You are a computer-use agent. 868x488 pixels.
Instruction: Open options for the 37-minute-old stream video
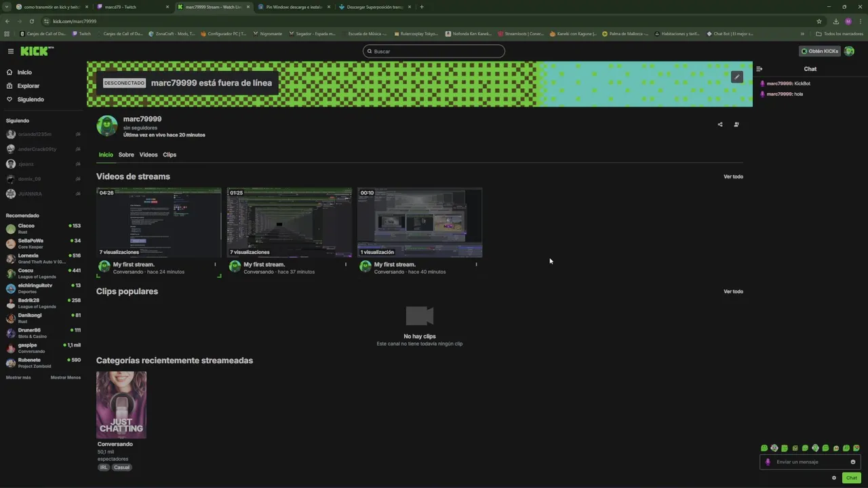(x=346, y=264)
